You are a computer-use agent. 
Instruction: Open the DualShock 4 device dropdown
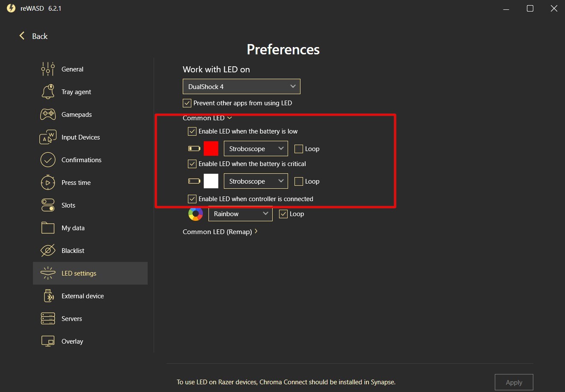click(241, 86)
